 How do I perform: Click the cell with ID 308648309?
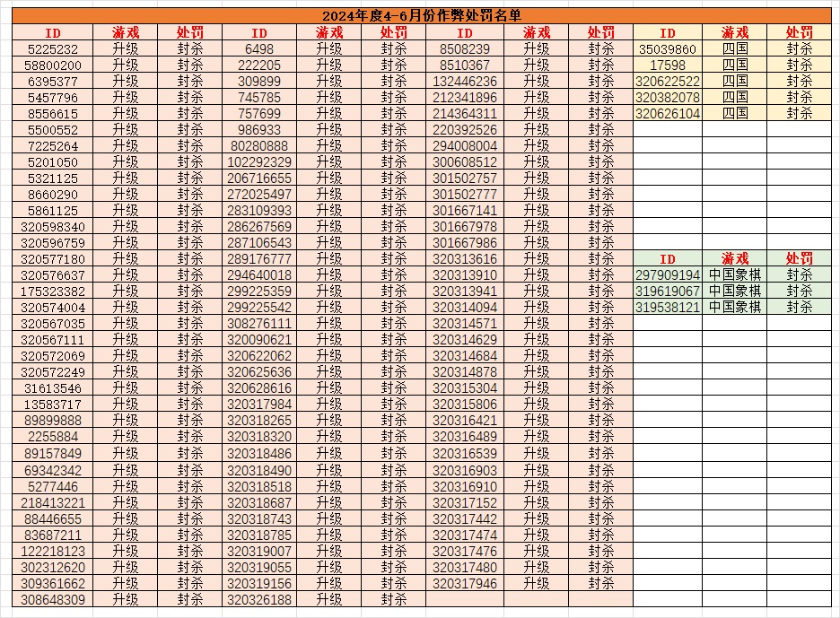click(x=53, y=599)
